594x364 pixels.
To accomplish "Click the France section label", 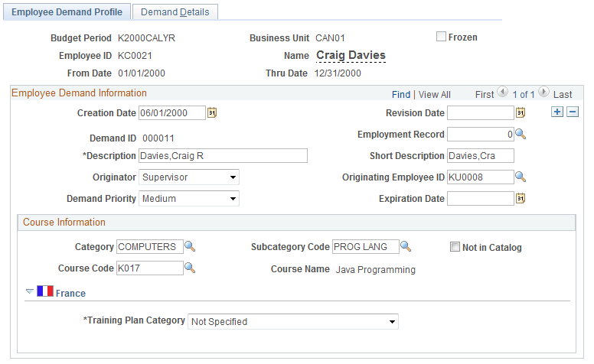I will (x=70, y=293).
